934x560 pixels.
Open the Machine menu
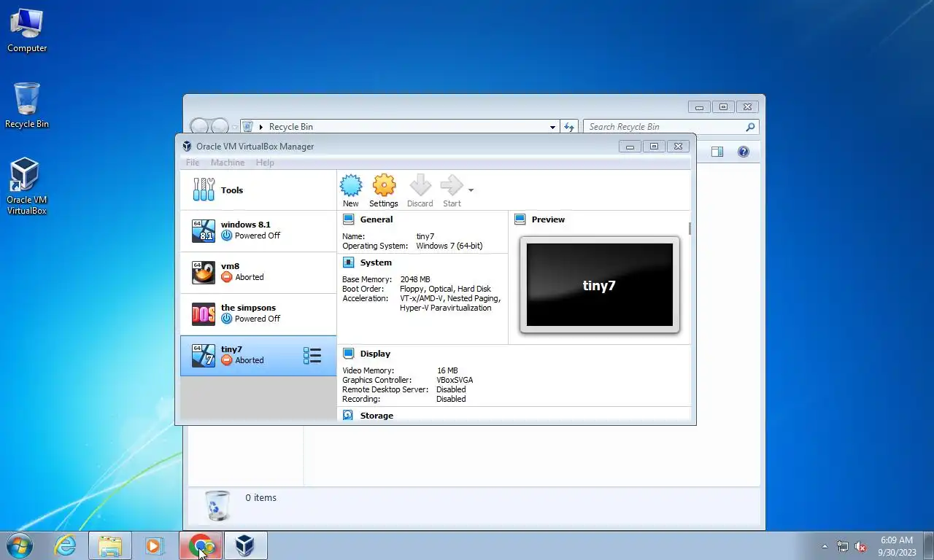(228, 163)
